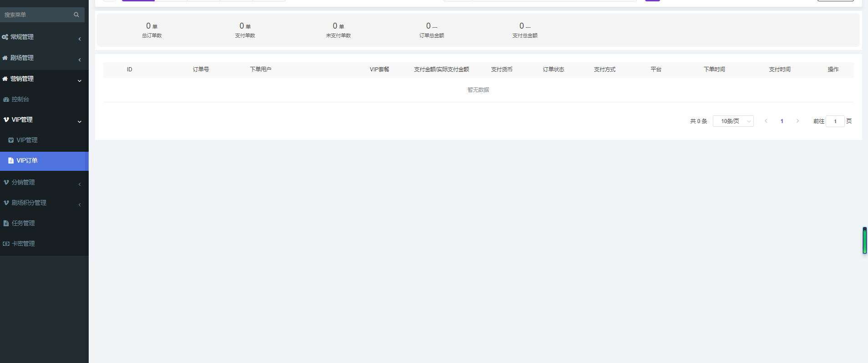Click the gears icon beside 常规管理
Image resolution: width=868 pixels, height=363 pixels.
pyautogui.click(x=5, y=37)
